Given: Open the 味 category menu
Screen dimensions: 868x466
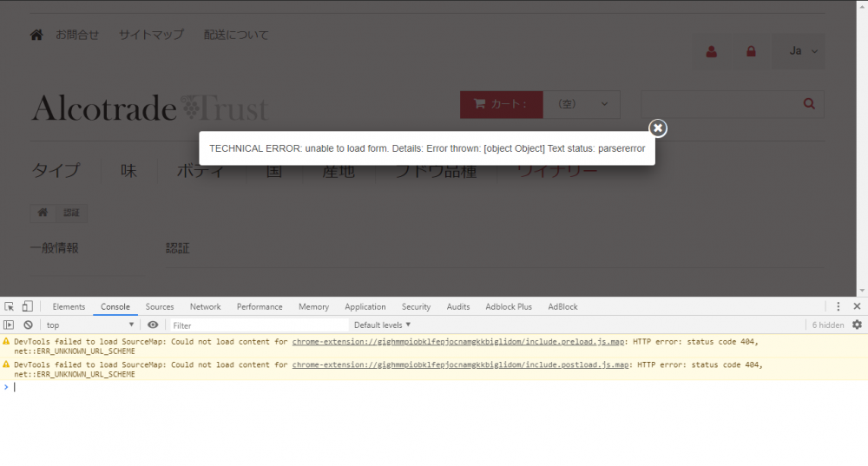Looking at the screenshot, I should coord(128,170).
